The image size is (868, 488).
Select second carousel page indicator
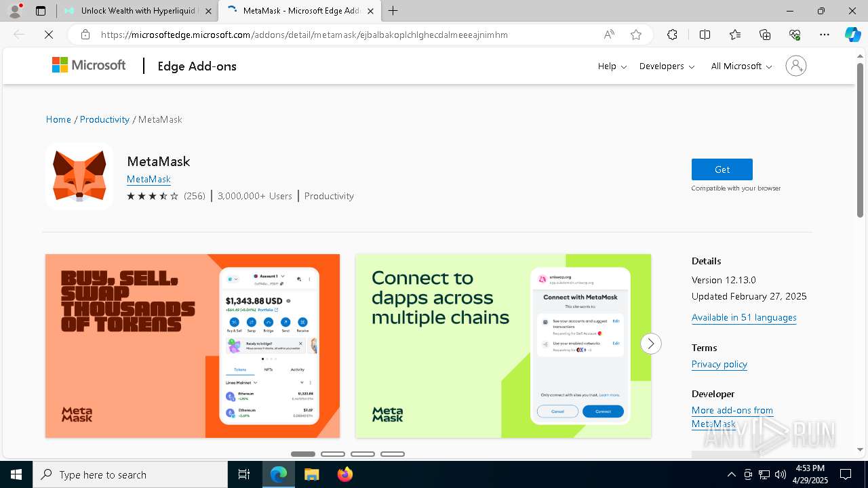coord(333,454)
